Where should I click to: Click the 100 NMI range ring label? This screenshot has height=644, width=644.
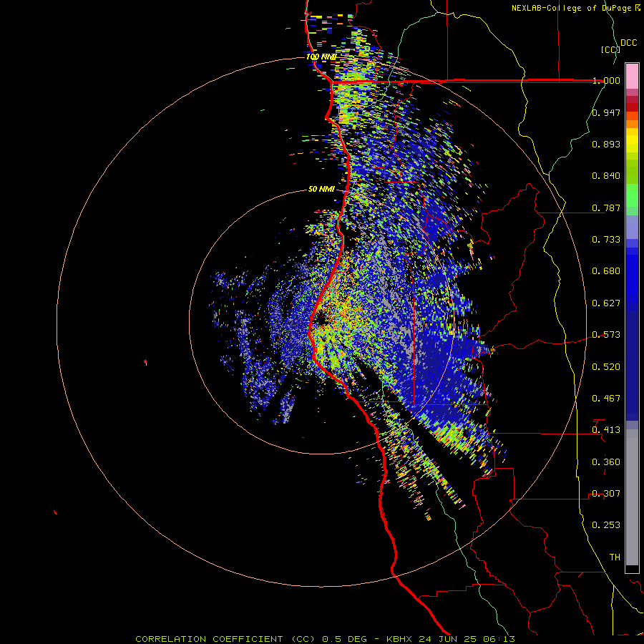321,57
